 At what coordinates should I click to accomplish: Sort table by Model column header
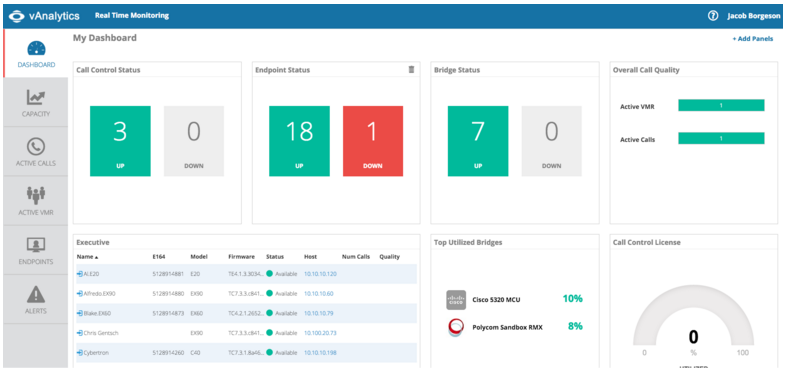(199, 257)
